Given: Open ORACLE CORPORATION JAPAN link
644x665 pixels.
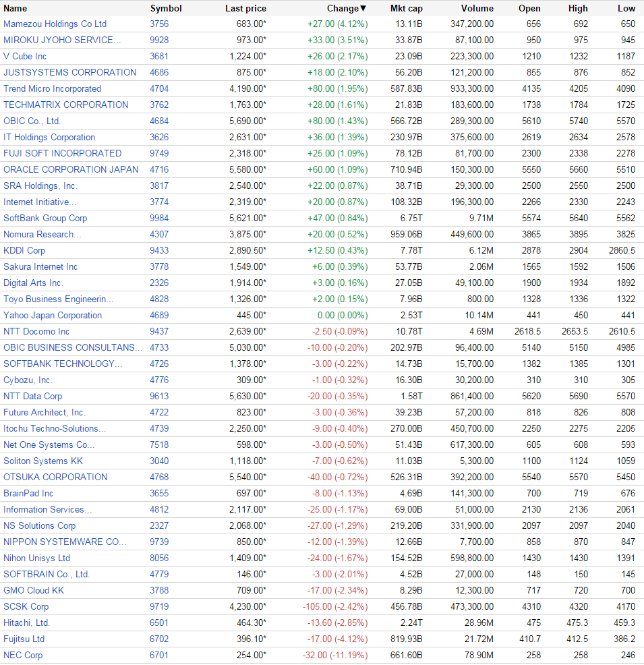Looking at the screenshot, I should (71, 170).
